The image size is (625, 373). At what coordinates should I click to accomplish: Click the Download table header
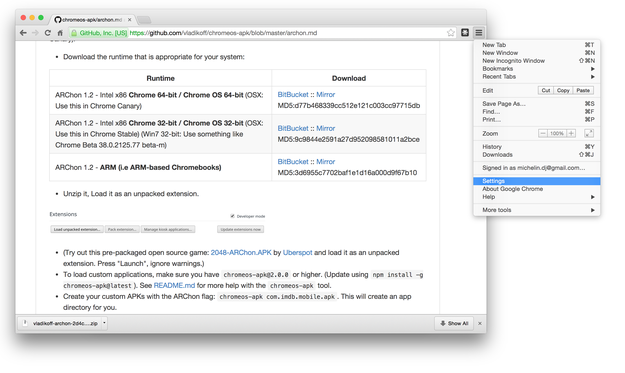[x=349, y=79]
